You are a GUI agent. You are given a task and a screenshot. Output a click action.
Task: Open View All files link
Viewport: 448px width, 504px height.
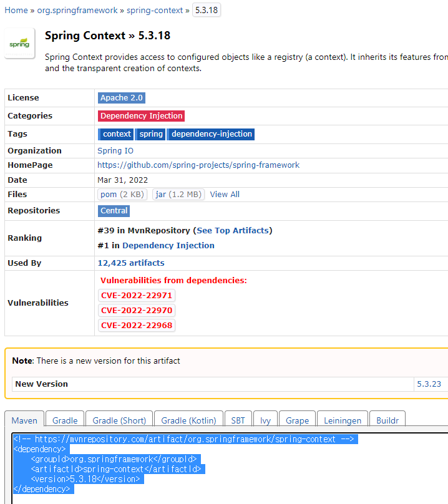click(225, 195)
